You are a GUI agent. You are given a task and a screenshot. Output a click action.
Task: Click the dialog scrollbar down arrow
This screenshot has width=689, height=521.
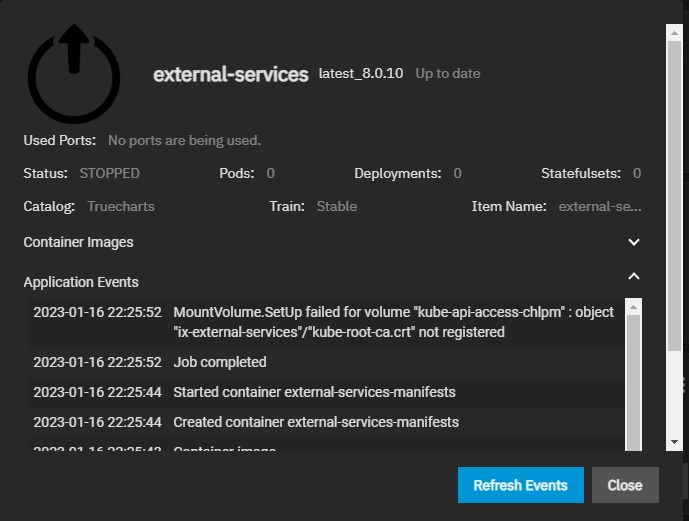674,440
